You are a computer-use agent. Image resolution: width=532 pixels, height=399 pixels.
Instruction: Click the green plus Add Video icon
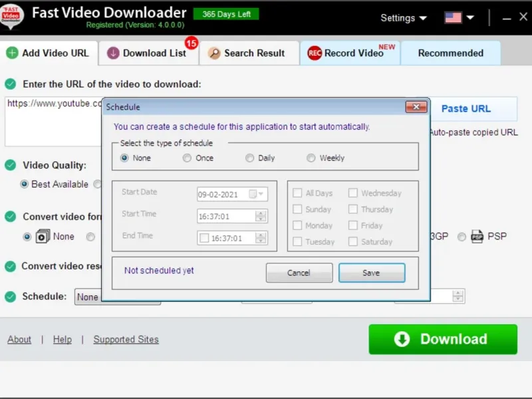(x=12, y=53)
